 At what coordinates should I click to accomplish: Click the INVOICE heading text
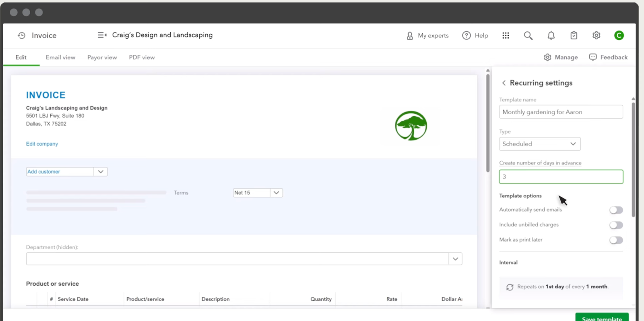(x=45, y=95)
